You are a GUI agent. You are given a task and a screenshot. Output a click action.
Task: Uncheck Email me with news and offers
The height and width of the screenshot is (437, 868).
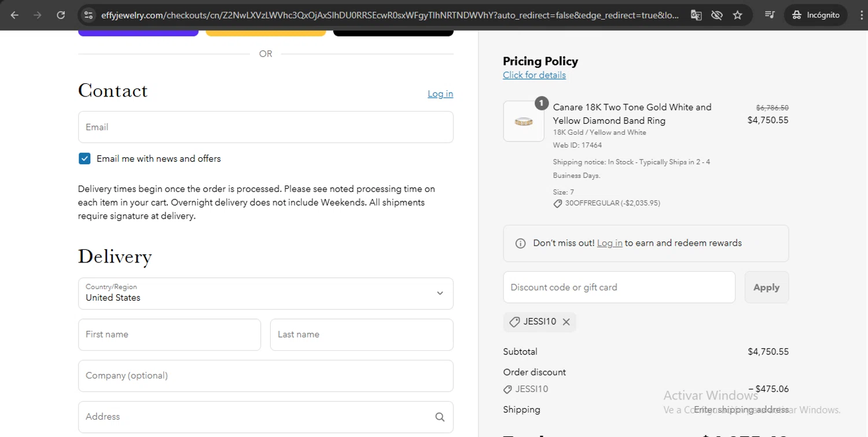pyautogui.click(x=84, y=158)
